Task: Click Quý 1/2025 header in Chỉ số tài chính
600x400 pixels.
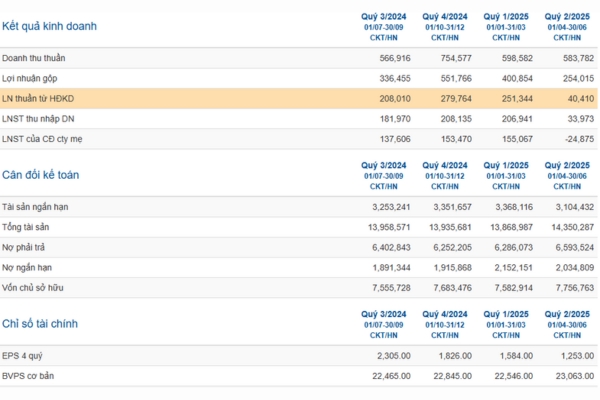Action: tap(506, 314)
